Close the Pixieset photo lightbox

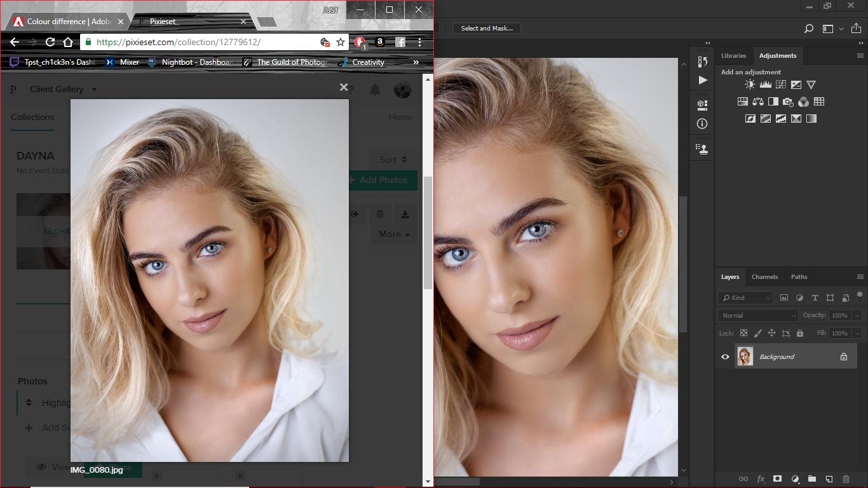coord(343,87)
